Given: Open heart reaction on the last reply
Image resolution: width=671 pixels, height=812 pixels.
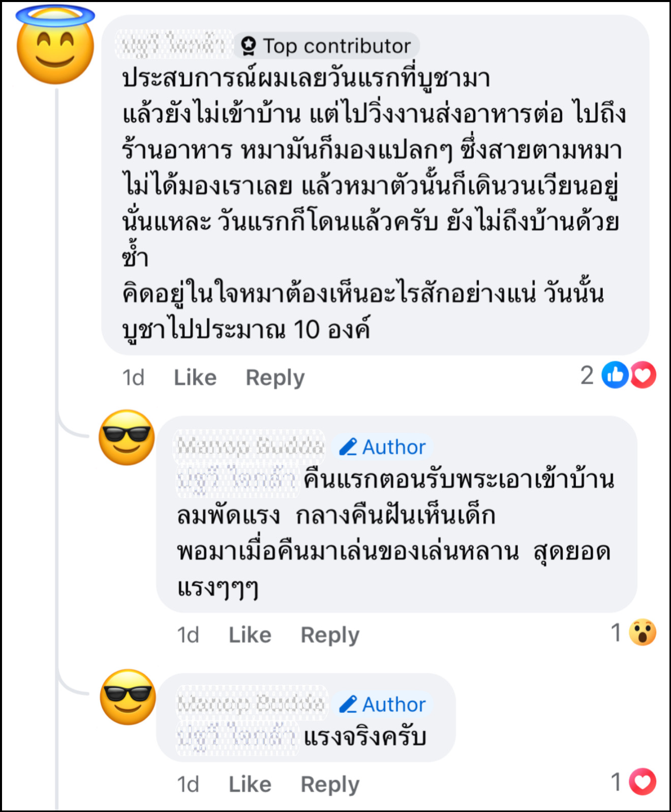Looking at the screenshot, I should click(x=643, y=782).
